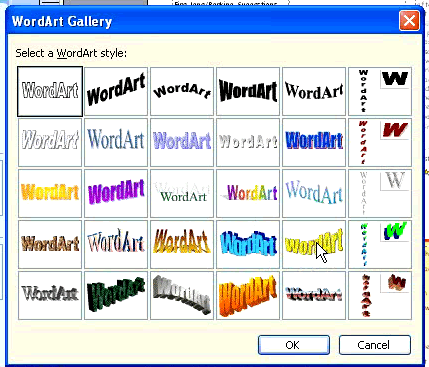
Task: Choose the black slanted-upward WordArt style
Action: pyautogui.click(x=116, y=91)
